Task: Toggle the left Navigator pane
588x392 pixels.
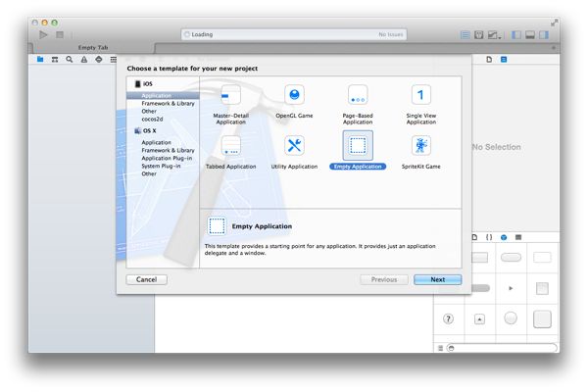Action: coord(516,35)
